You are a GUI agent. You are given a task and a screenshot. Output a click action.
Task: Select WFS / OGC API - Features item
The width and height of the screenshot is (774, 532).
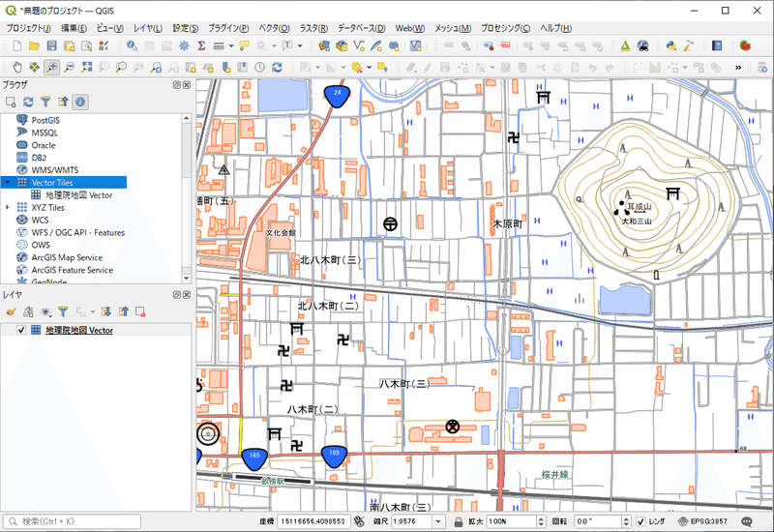click(x=77, y=233)
